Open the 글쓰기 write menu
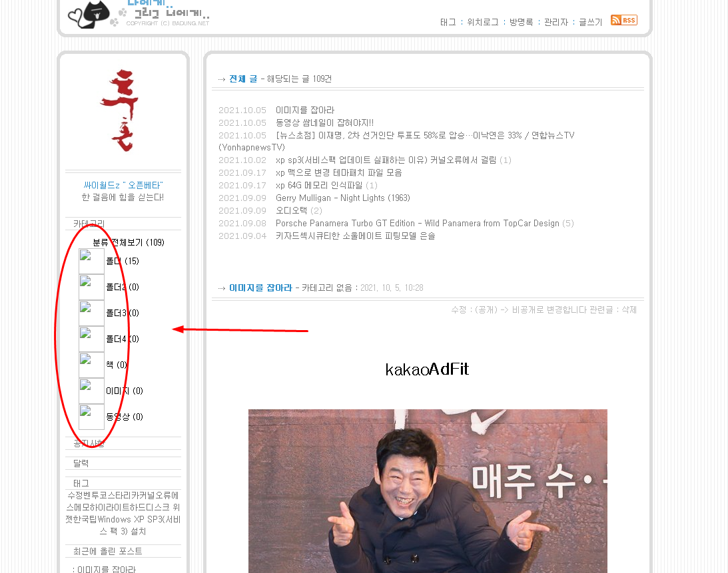728x573 pixels. (x=590, y=22)
